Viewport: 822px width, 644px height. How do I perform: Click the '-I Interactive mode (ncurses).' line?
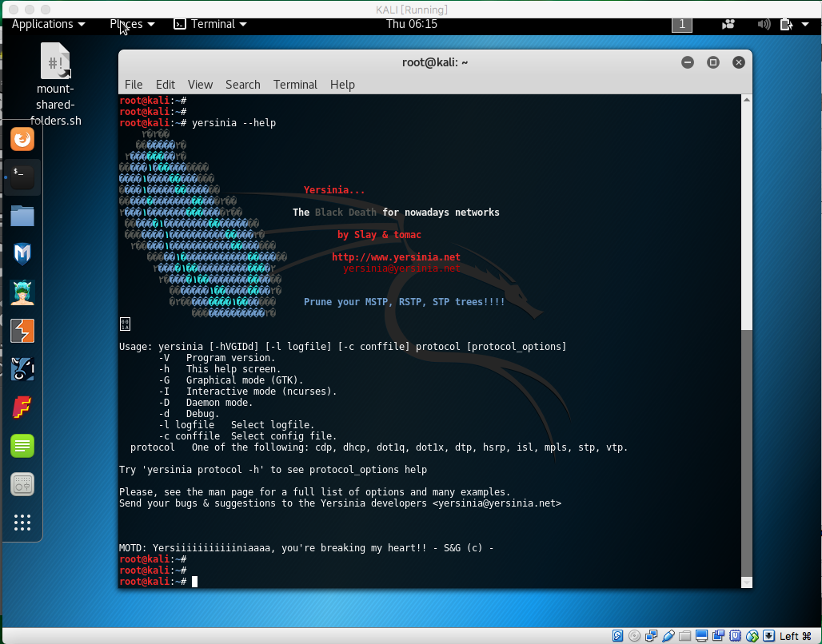click(247, 392)
